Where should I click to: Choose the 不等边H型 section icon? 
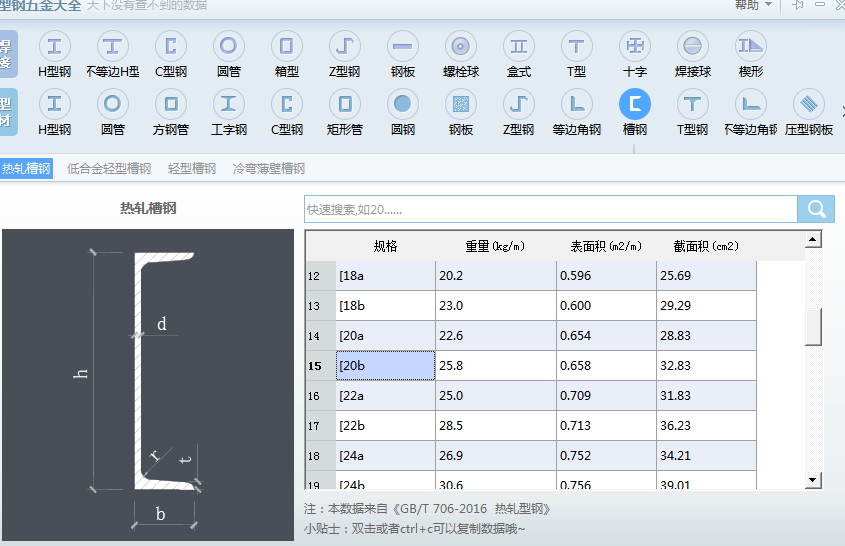[112, 46]
